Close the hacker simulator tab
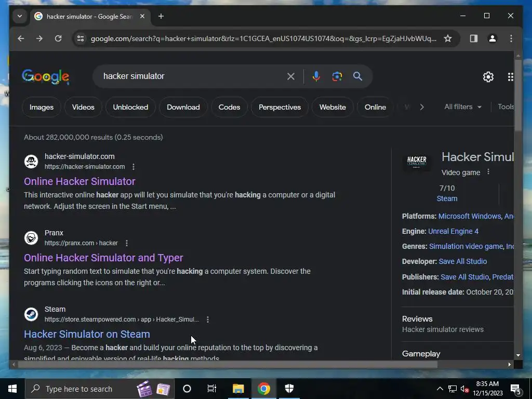This screenshot has height=399, width=532. point(142,16)
